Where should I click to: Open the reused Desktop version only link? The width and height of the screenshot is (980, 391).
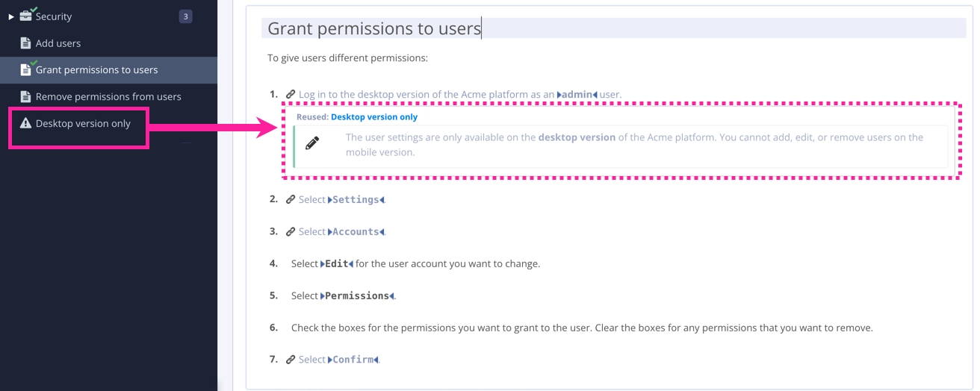[x=374, y=117]
